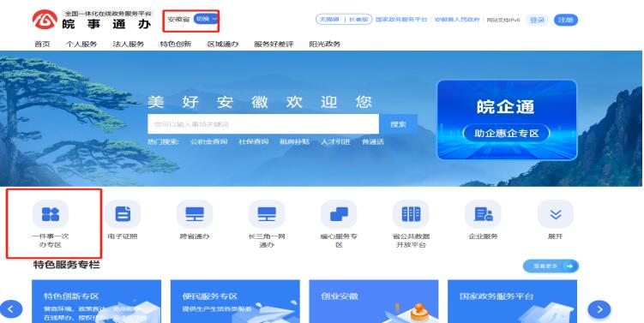Open the 省公共数据开放平台 icon

coord(411,214)
